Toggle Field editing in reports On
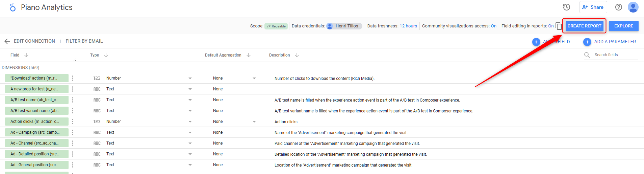The height and width of the screenshot is (174, 644). 551,26
